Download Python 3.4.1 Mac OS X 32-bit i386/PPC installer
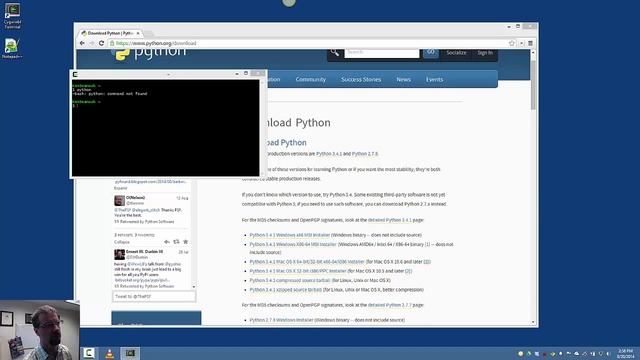 298,271
